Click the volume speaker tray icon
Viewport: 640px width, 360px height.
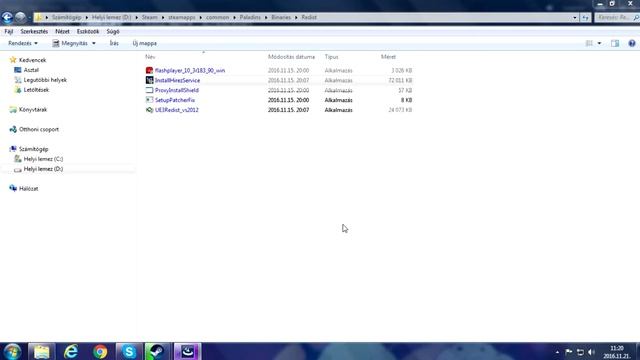[x=591, y=352]
